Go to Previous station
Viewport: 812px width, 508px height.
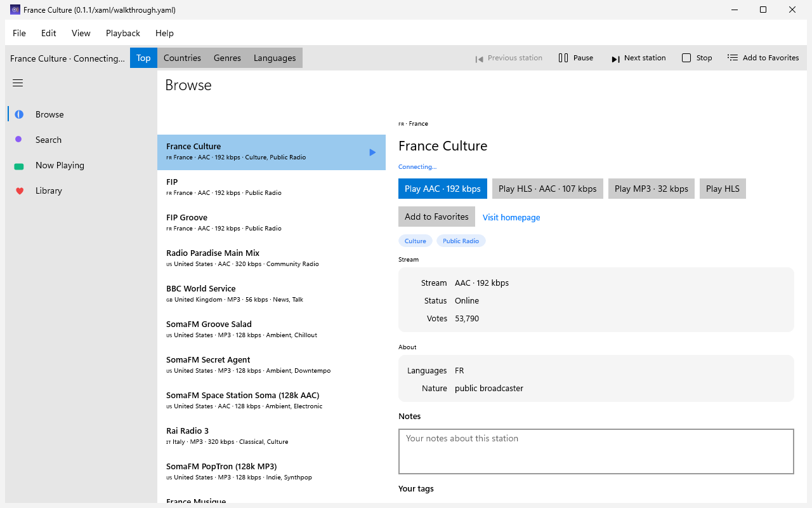pos(509,58)
